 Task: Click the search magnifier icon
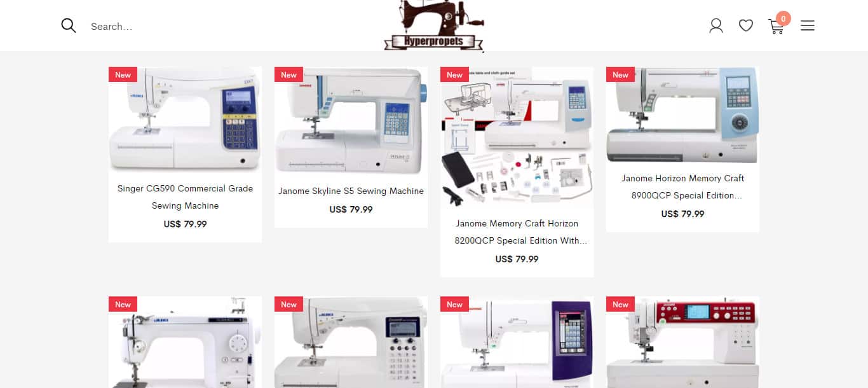(x=69, y=25)
